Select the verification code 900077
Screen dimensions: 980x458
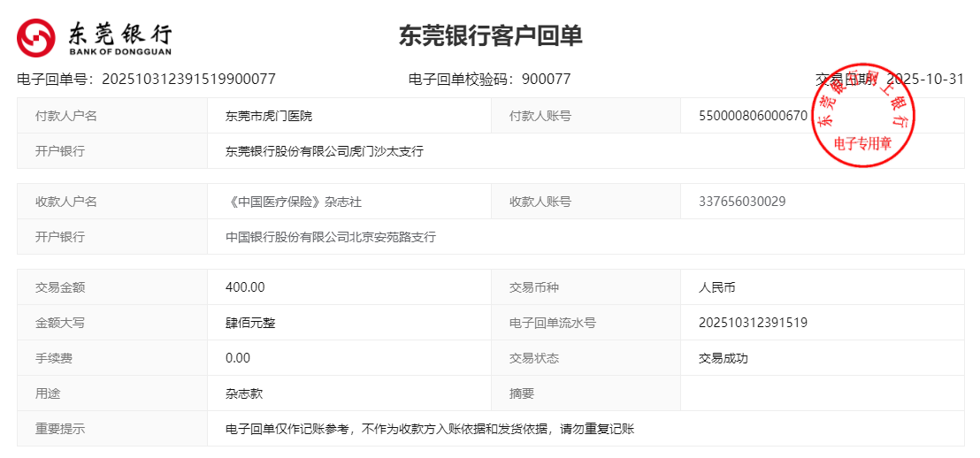546,79
